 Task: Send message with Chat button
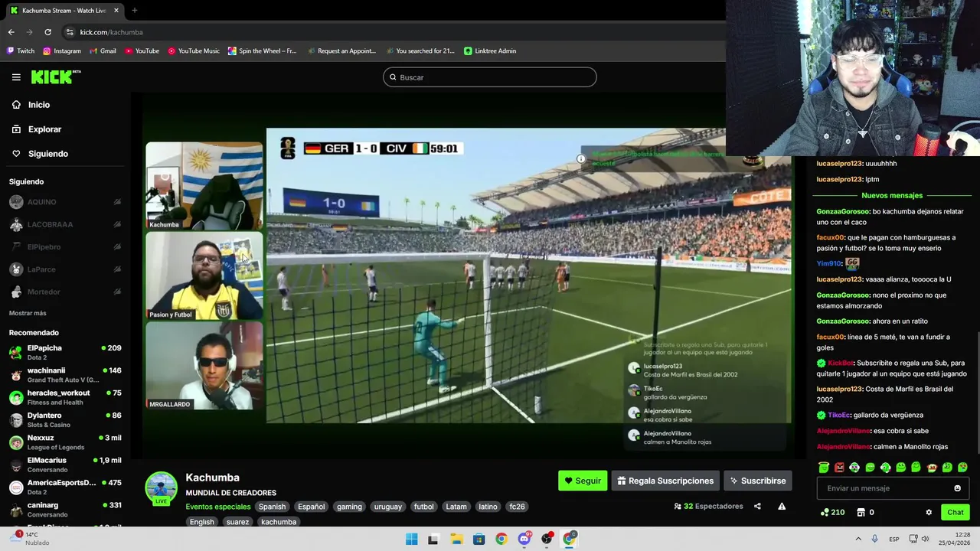(955, 512)
